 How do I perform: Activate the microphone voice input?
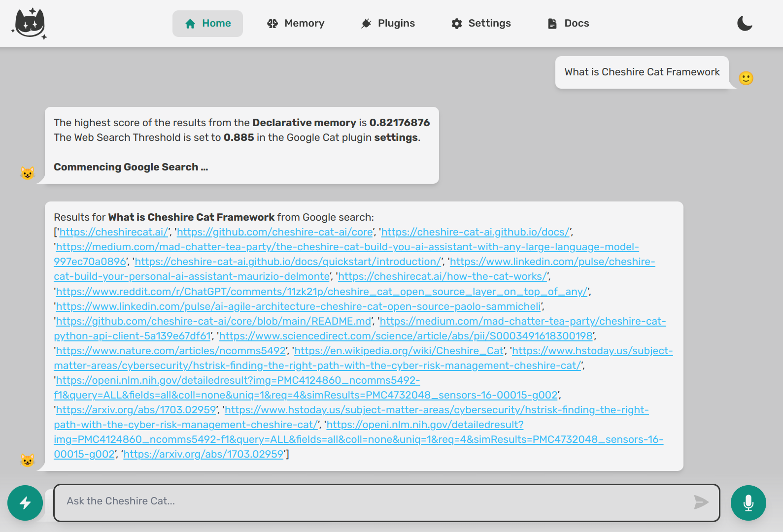[749, 503]
